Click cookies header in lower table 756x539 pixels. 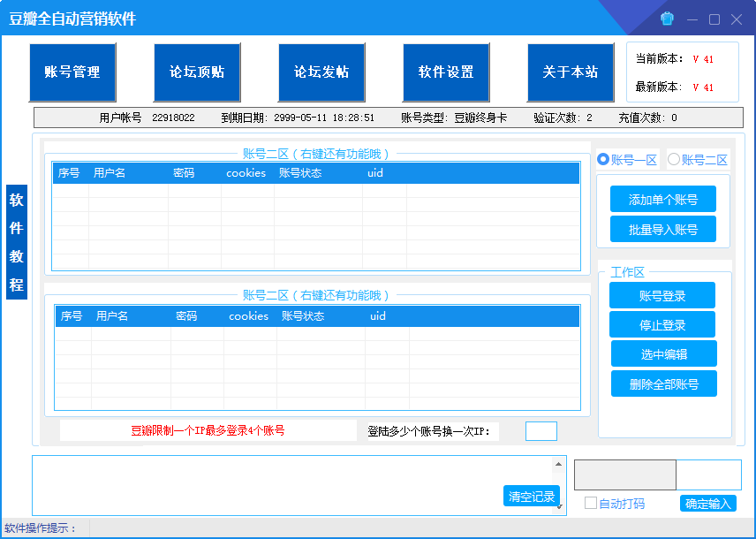point(248,316)
